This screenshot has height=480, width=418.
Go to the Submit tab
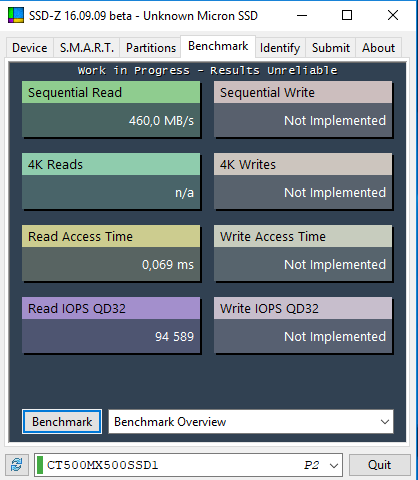tap(331, 48)
